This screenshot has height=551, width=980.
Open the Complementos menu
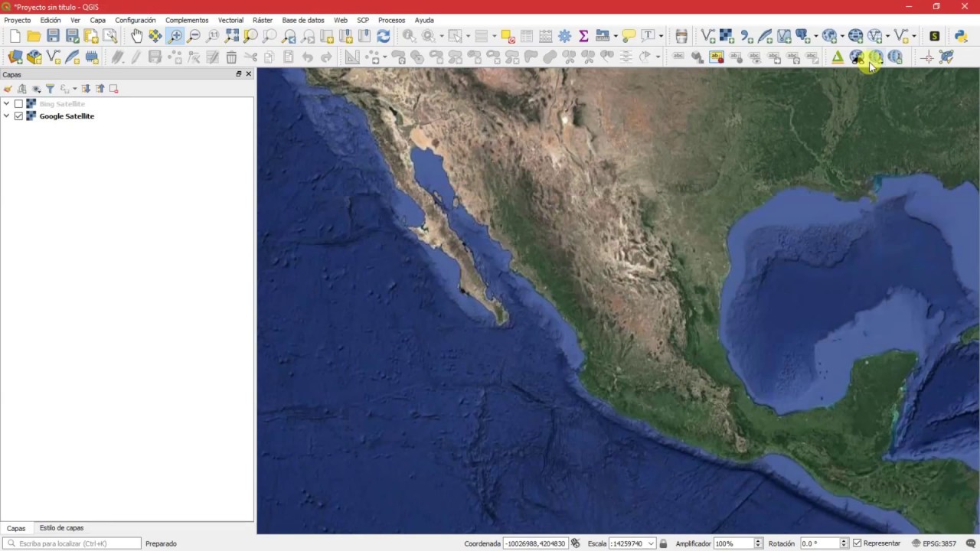point(187,20)
